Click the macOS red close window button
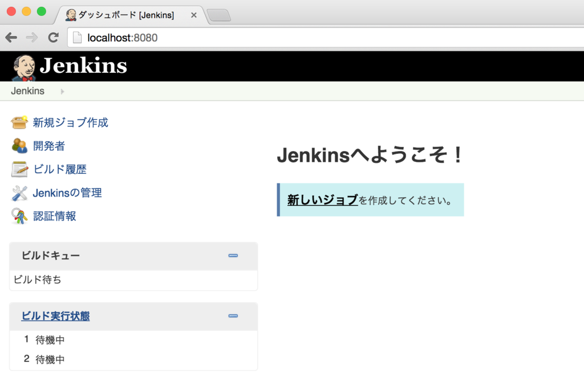Screen dimensions: 584x392 point(11,11)
